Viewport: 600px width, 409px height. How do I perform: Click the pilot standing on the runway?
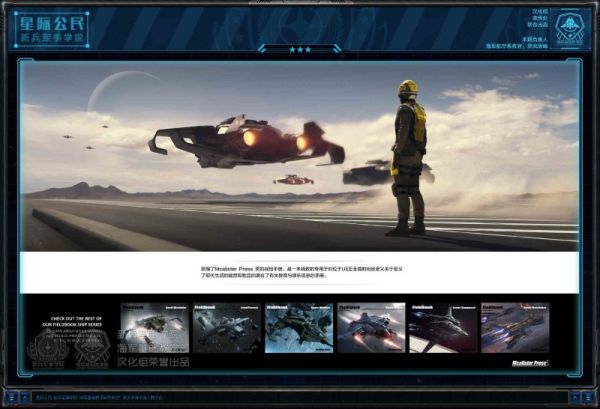408,155
